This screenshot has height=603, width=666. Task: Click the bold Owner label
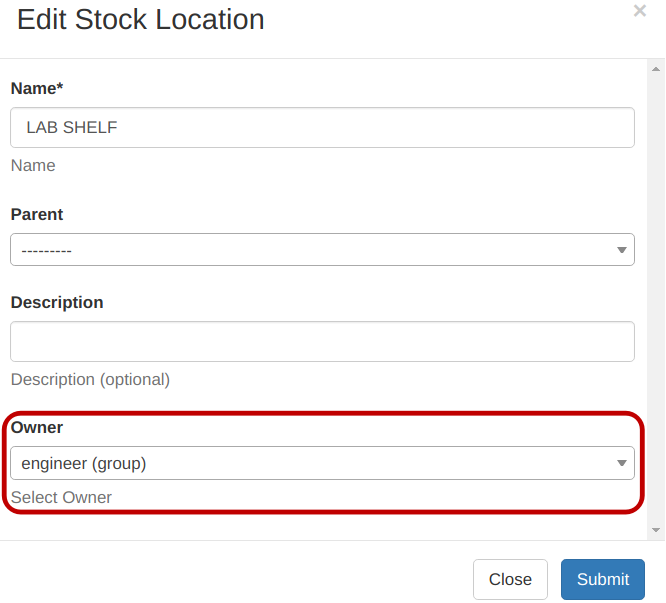point(37,427)
